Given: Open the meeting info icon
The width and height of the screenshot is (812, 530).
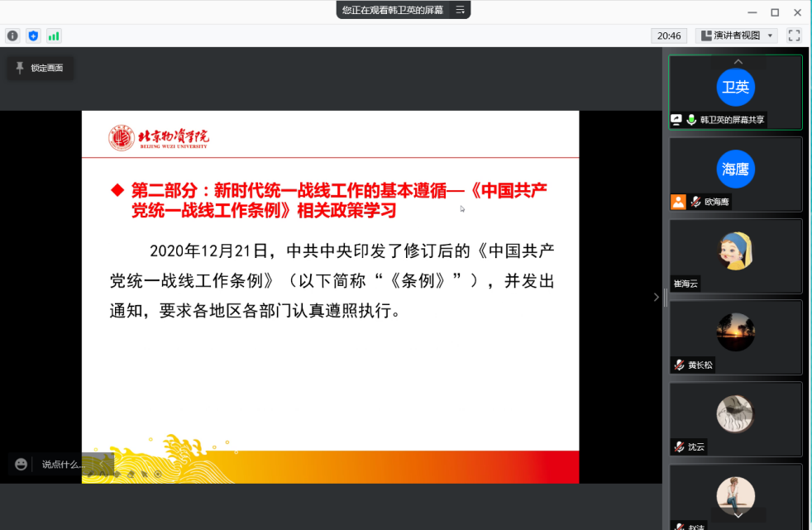Looking at the screenshot, I should [12, 36].
